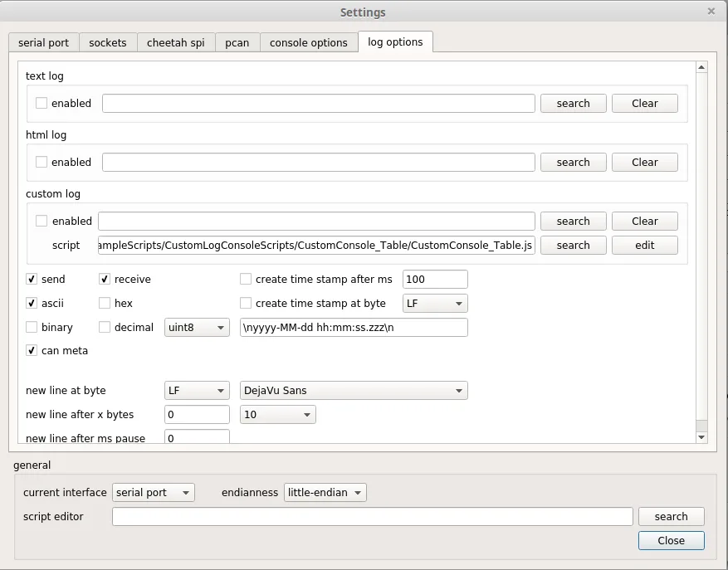Toggle the can meta checkbox
The image size is (728, 570).
pyautogui.click(x=31, y=350)
